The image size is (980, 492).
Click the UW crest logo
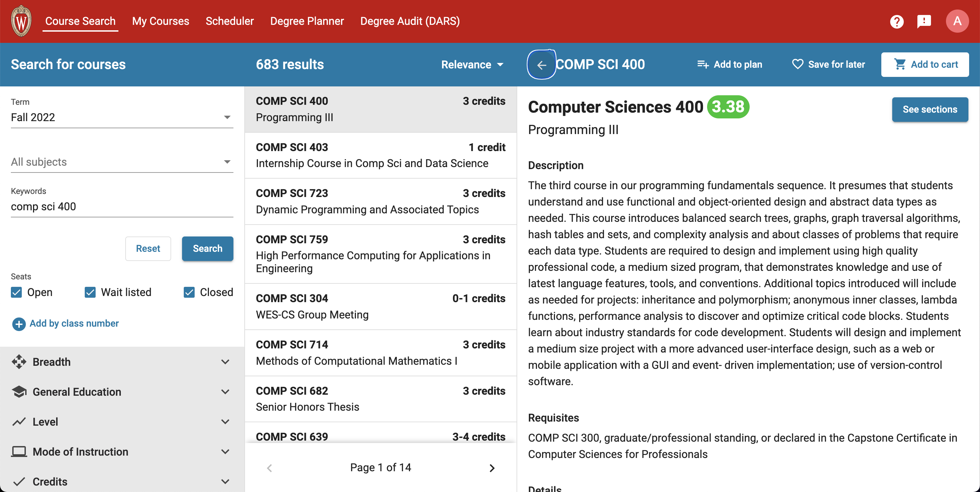pyautogui.click(x=21, y=21)
